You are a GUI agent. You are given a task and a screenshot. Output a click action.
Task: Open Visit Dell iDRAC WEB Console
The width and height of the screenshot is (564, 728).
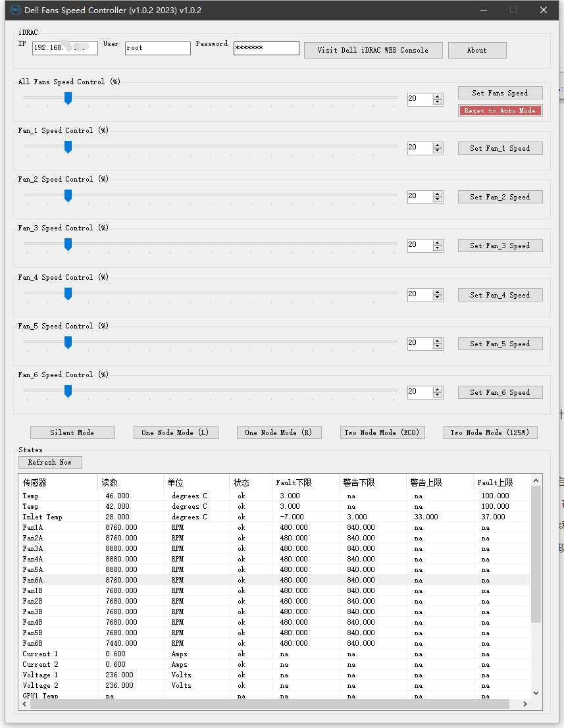tap(373, 50)
